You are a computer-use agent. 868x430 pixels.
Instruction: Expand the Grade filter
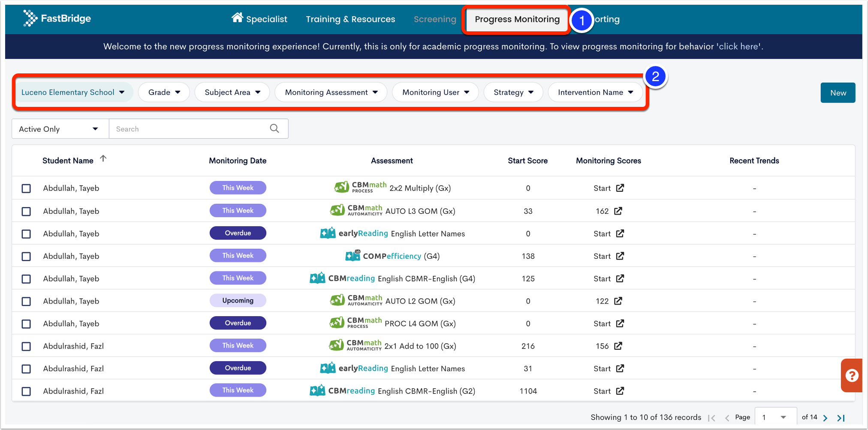(164, 92)
